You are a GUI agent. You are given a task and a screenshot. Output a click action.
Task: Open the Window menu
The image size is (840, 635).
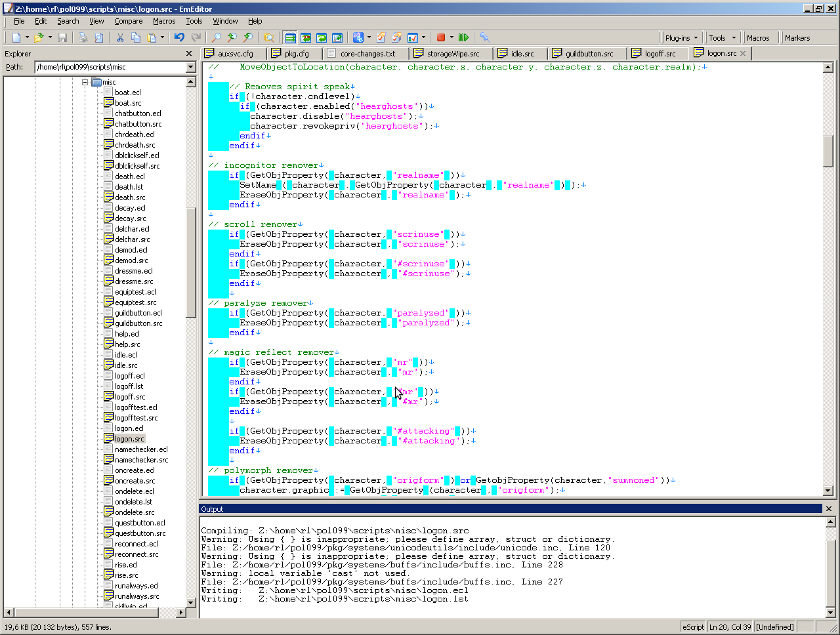225,21
